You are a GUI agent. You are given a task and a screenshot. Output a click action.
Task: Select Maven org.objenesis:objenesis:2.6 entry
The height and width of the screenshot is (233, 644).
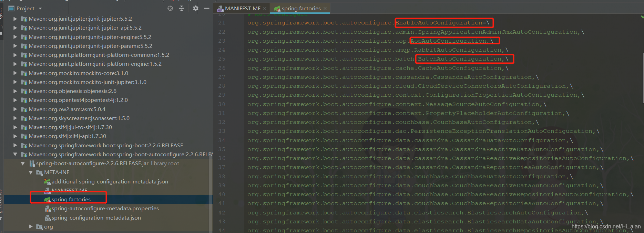pyautogui.click(x=72, y=91)
